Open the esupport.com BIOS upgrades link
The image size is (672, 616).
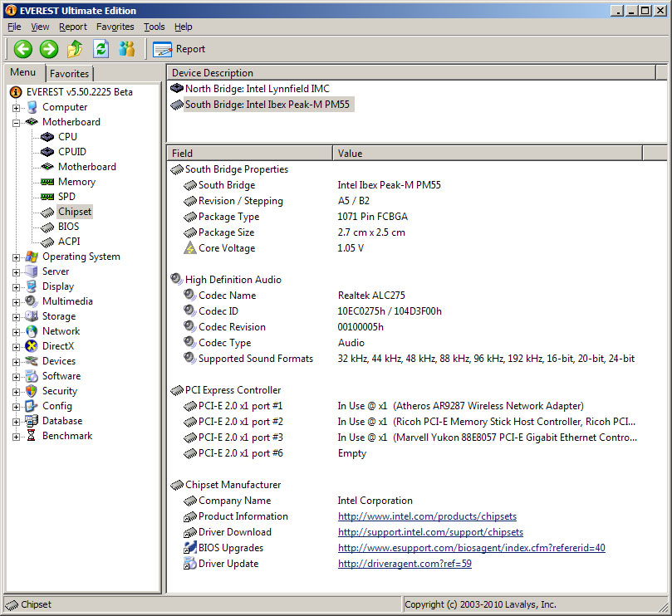tap(472, 548)
